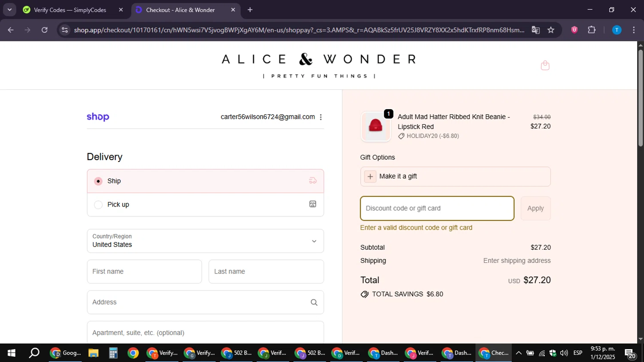Click the Alice & Wonder store logo

(319, 65)
